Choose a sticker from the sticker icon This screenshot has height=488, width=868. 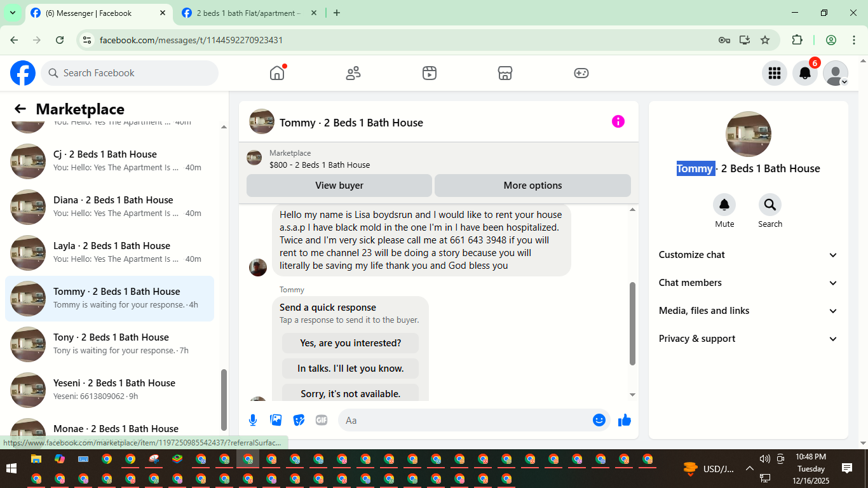[x=299, y=420]
